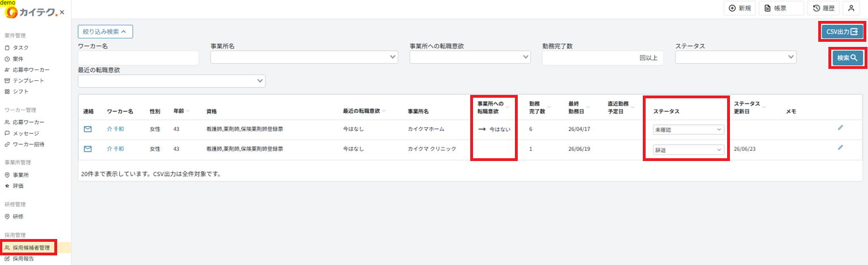The width and height of the screenshot is (868, 265).
Task: Open the 未確認 status dropdown
Action: point(688,130)
